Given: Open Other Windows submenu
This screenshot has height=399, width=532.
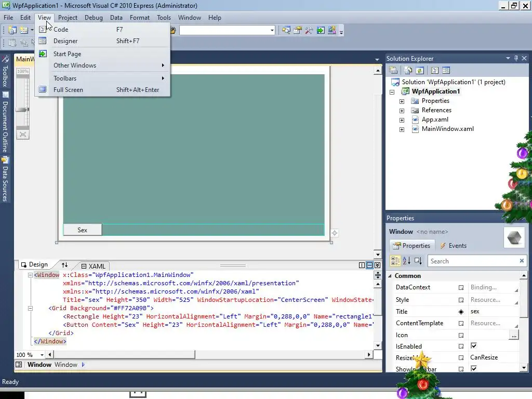Looking at the screenshot, I should point(102,65).
